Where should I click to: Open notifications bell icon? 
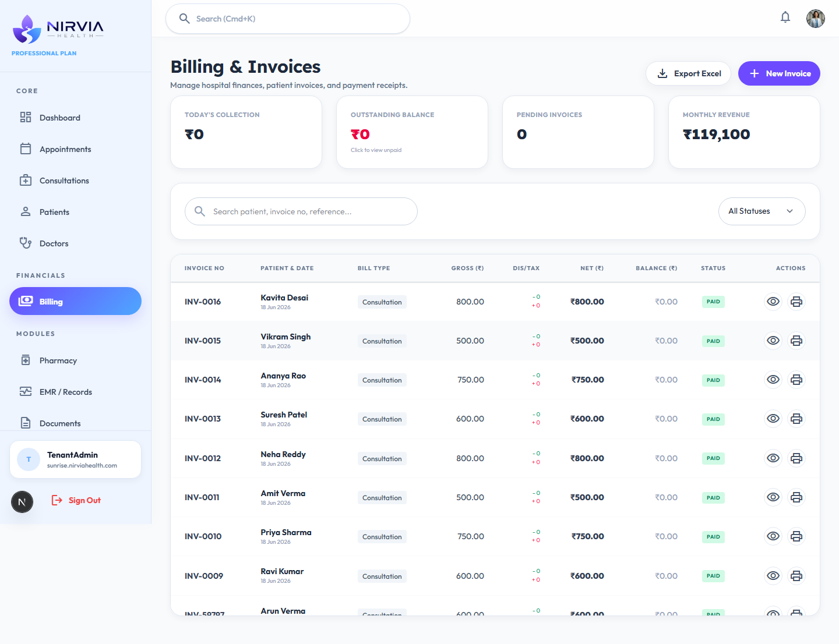(785, 17)
